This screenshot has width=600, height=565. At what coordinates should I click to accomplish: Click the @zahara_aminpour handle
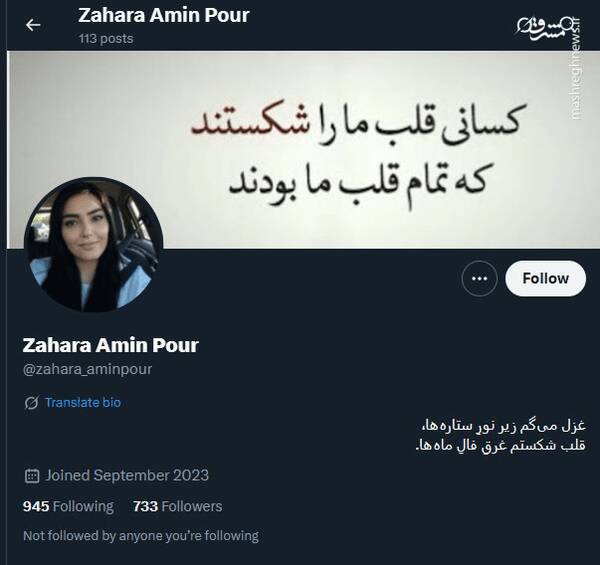tap(87, 369)
